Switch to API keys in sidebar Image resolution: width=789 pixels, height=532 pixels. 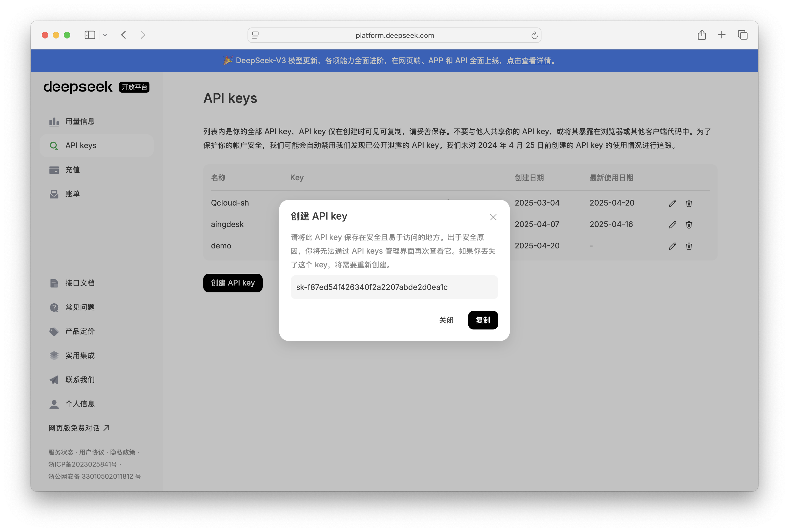[x=81, y=145]
